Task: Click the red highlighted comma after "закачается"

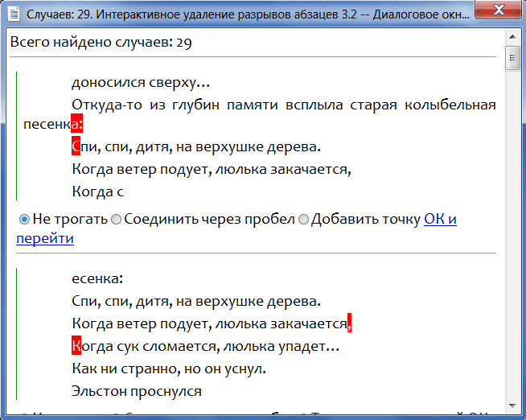Action: pyautogui.click(x=350, y=323)
